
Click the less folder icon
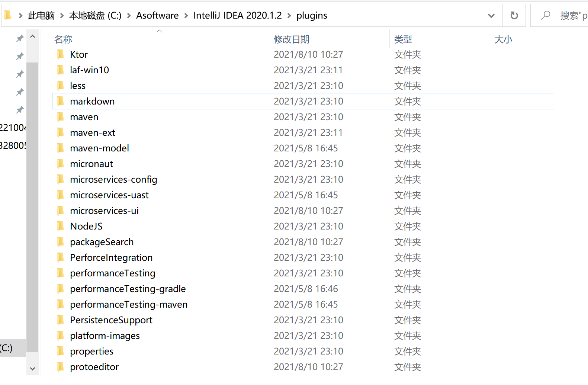click(x=60, y=86)
